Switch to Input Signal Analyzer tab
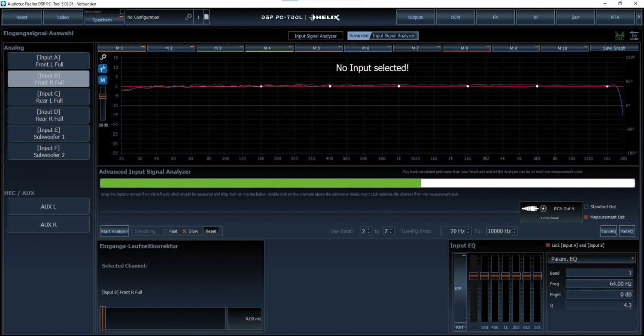Viewport: 644px width, 336px height. (x=316, y=36)
